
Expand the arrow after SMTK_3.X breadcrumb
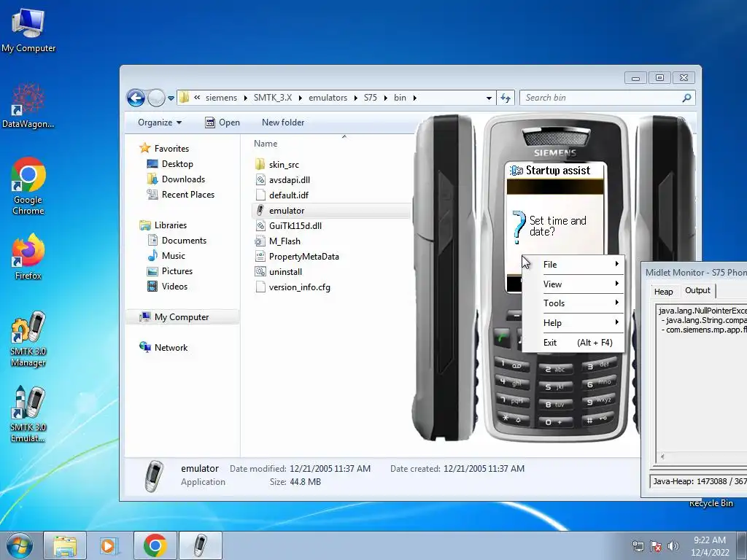point(301,98)
